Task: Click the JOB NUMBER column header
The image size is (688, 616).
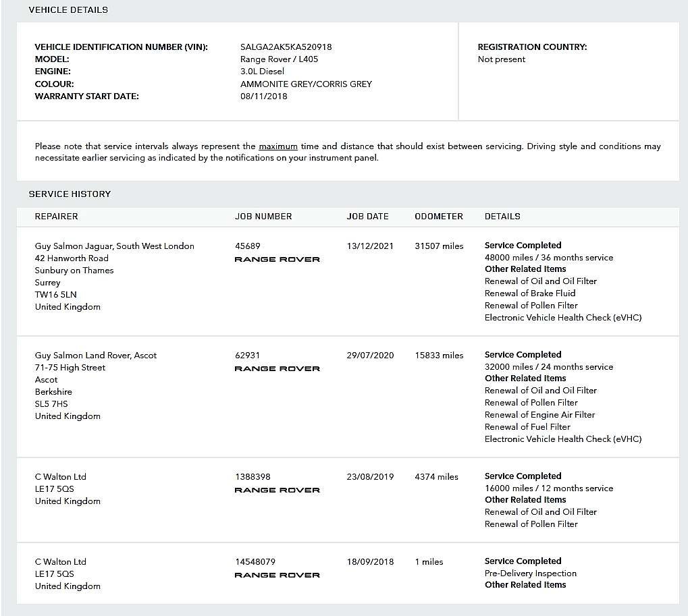Action: coord(263,216)
